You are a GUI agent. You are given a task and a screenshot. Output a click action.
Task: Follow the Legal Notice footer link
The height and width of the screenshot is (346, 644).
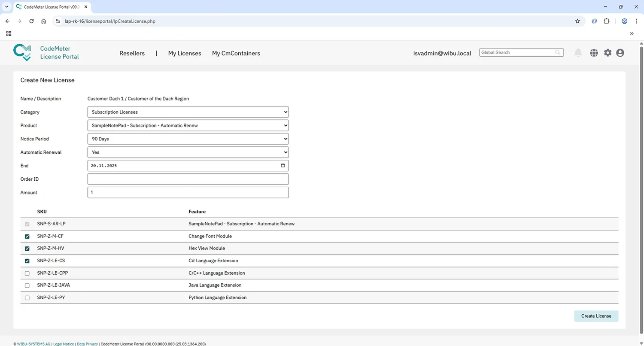click(64, 344)
